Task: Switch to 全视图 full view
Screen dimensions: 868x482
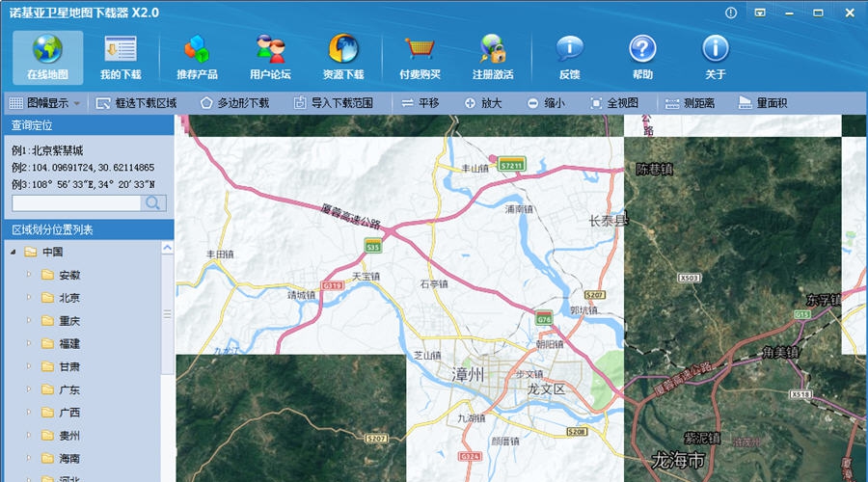Action: [614, 103]
